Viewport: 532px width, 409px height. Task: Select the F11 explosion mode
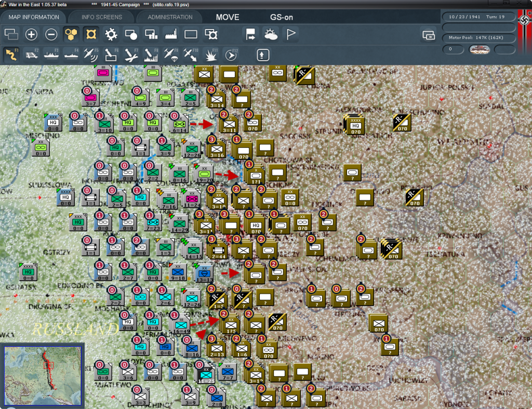pos(211,54)
